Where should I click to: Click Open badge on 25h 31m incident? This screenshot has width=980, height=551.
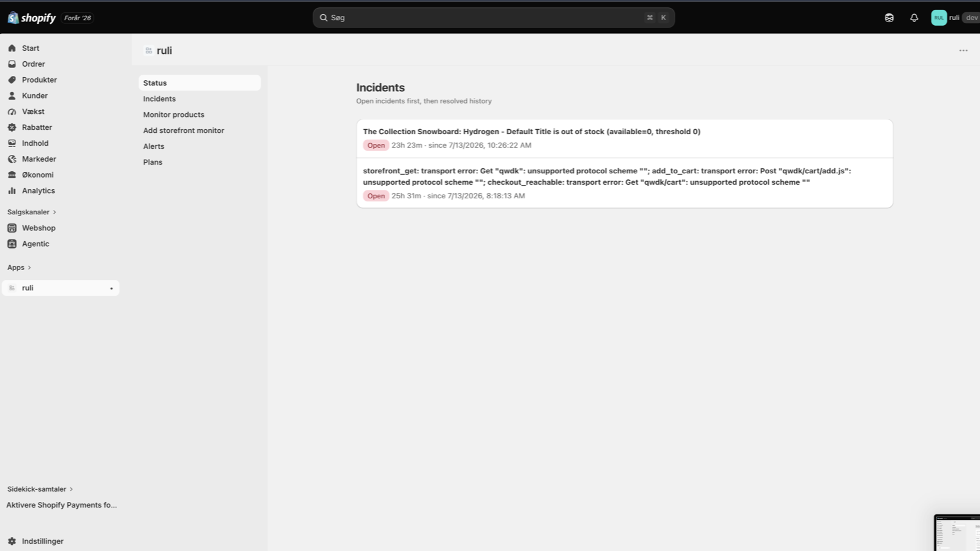(376, 196)
